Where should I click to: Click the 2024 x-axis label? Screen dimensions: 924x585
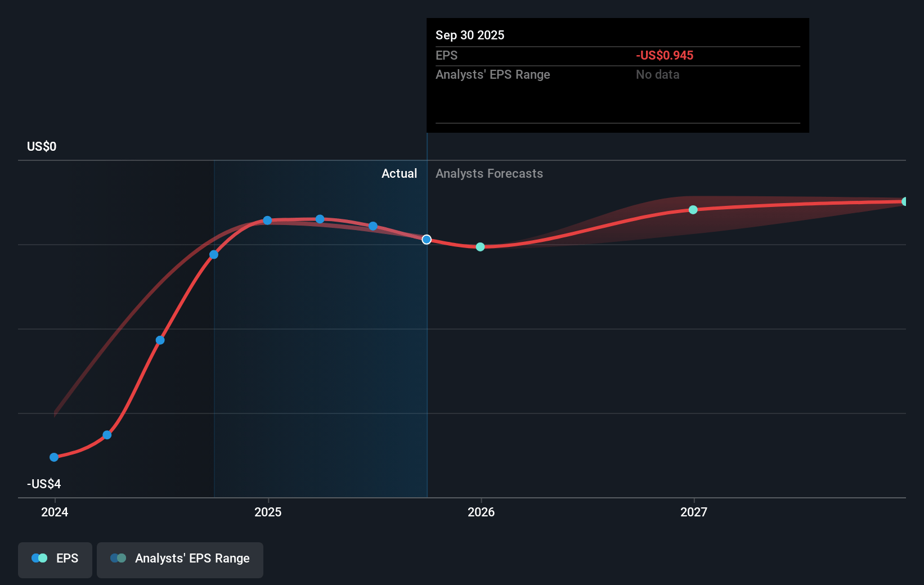point(55,512)
